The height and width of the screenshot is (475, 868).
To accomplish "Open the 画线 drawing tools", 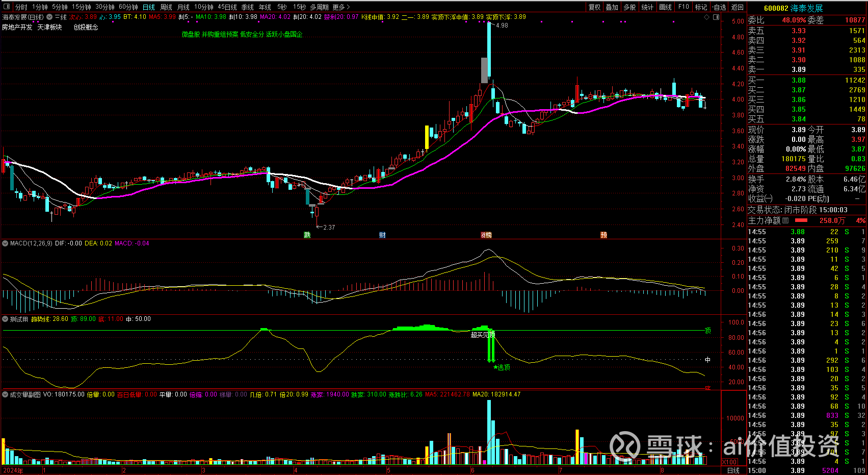I will [x=666, y=7].
